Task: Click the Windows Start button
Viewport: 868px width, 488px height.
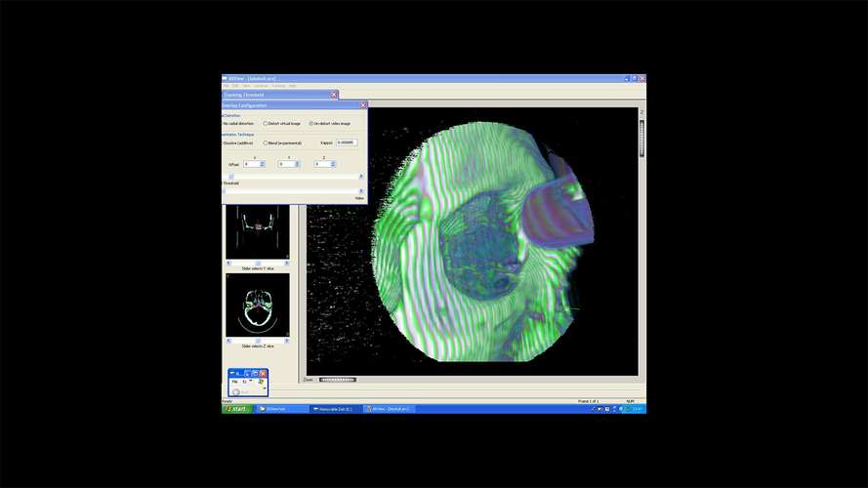Action: (x=236, y=409)
